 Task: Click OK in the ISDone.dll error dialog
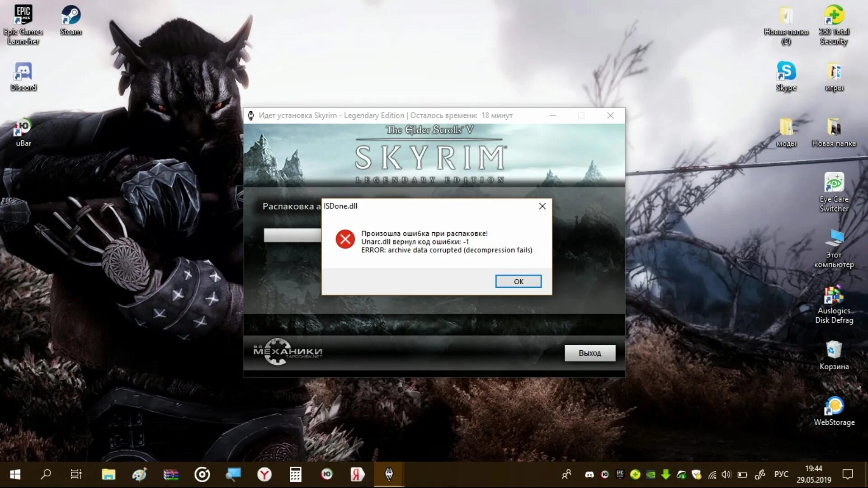click(x=518, y=281)
